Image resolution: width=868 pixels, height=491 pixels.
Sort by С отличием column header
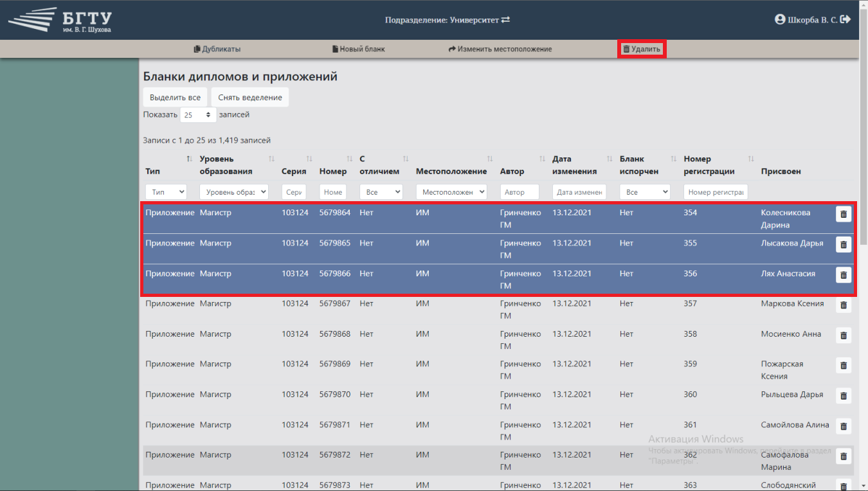[x=406, y=159]
